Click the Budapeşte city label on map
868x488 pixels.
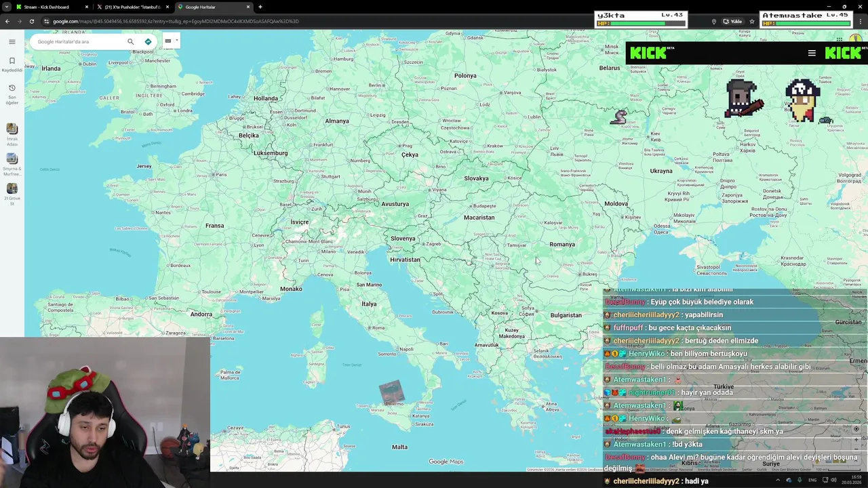pos(484,206)
